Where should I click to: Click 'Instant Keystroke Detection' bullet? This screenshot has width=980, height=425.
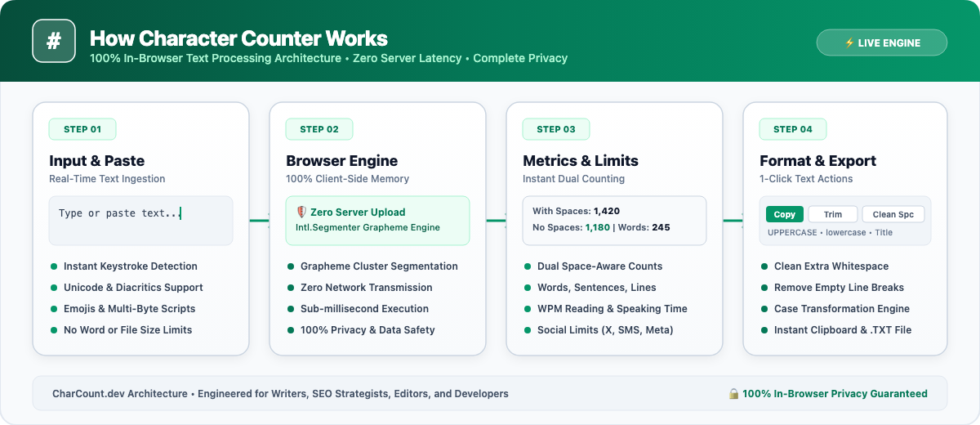pyautogui.click(x=131, y=266)
